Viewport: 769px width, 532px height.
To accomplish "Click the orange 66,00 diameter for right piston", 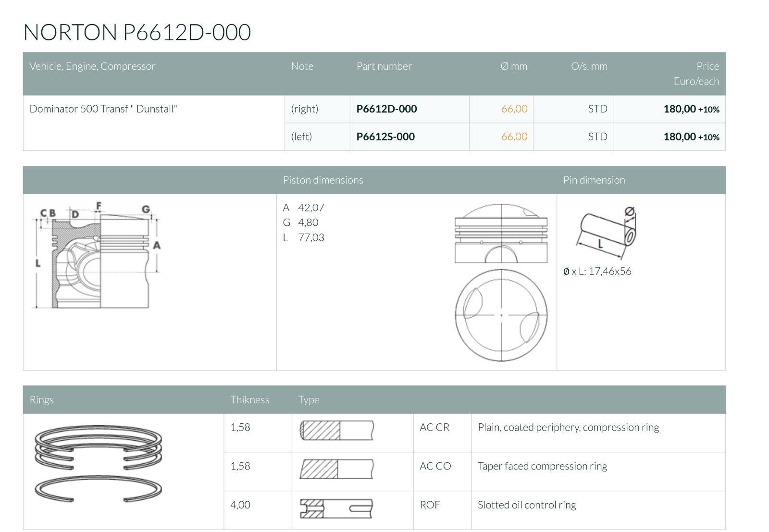I will click(x=514, y=109).
